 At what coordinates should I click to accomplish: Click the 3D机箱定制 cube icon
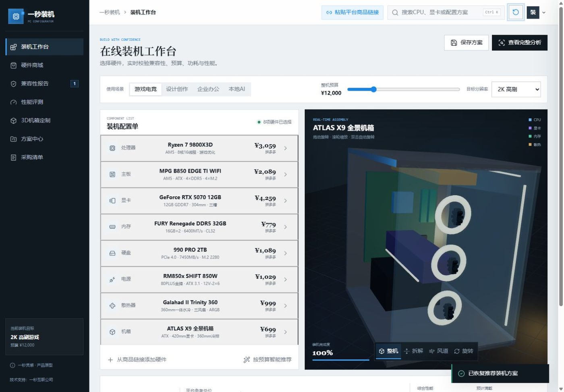point(13,120)
